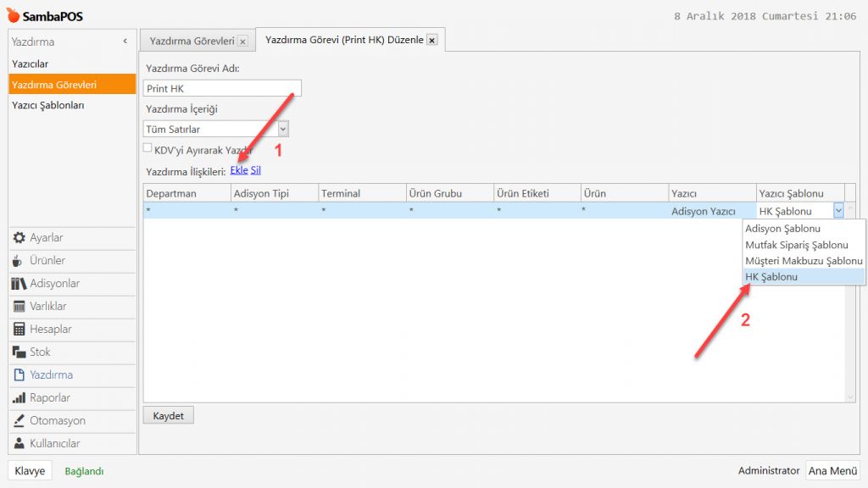The height and width of the screenshot is (488, 868).
Task: Click the Kullanıcılar person icon
Action: pyautogui.click(x=19, y=444)
